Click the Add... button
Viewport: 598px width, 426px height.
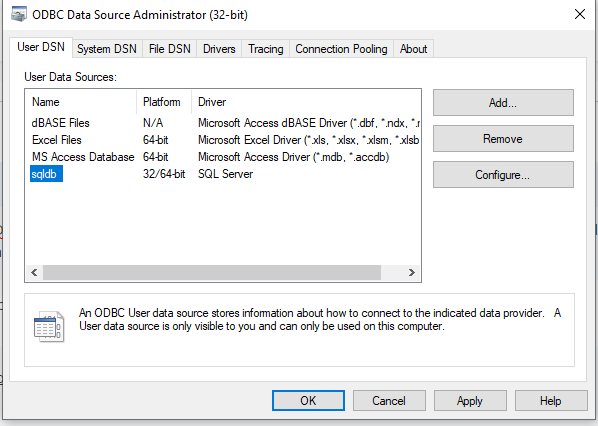(x=503, y=103)
